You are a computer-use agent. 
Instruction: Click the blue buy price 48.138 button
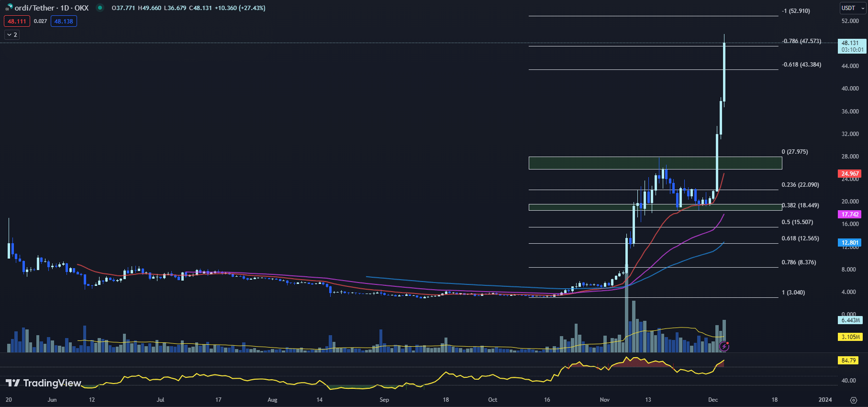[x=64, y=21]
